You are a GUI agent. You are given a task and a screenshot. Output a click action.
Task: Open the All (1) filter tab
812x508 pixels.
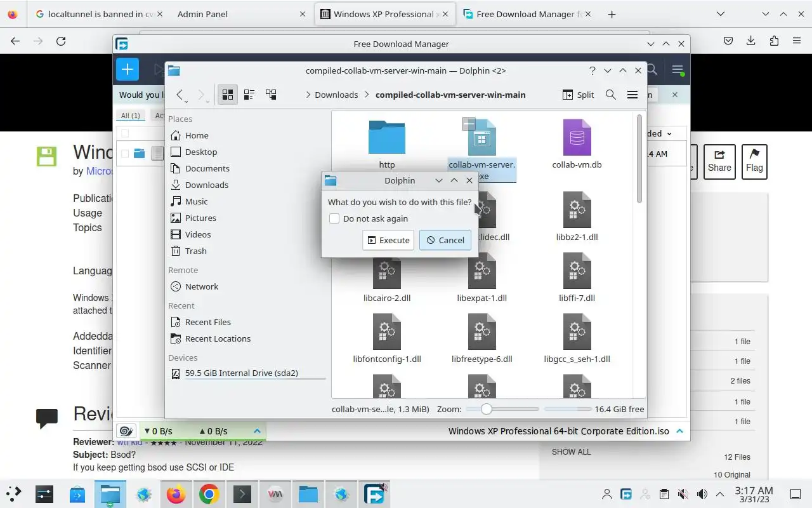(131, 116)
